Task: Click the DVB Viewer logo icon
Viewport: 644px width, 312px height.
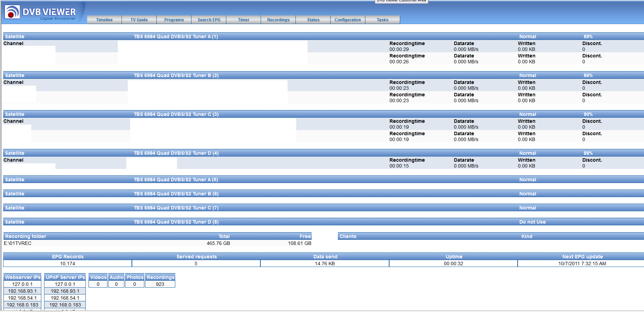Action: [x=12, y=12]
